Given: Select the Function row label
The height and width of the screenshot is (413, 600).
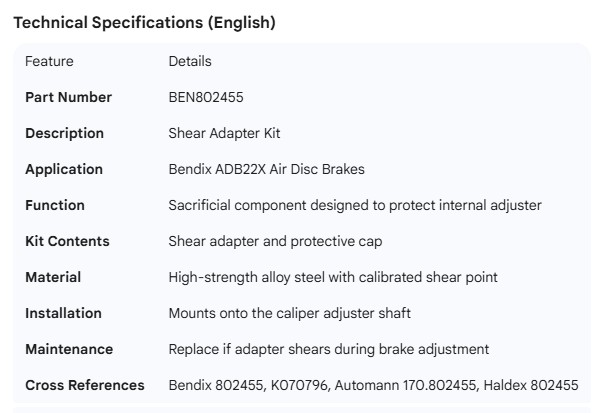Looking at the screenshot, I should (x=55, y=205).
